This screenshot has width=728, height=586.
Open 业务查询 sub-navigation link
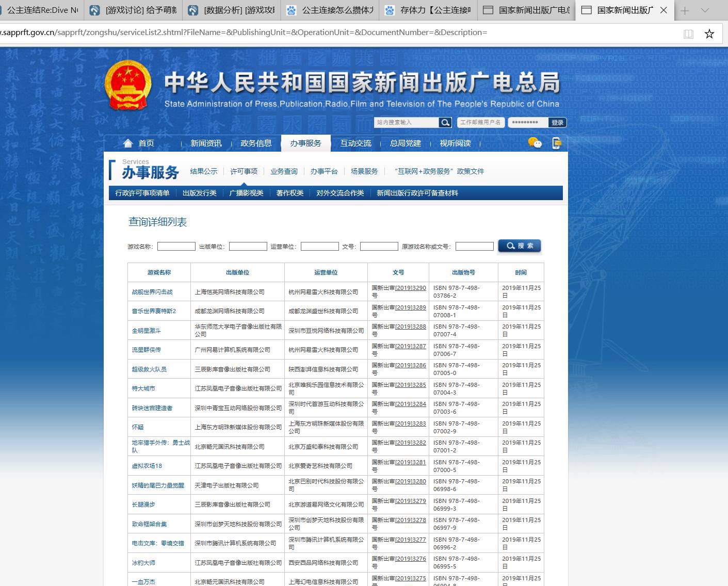tap(284, 171)
